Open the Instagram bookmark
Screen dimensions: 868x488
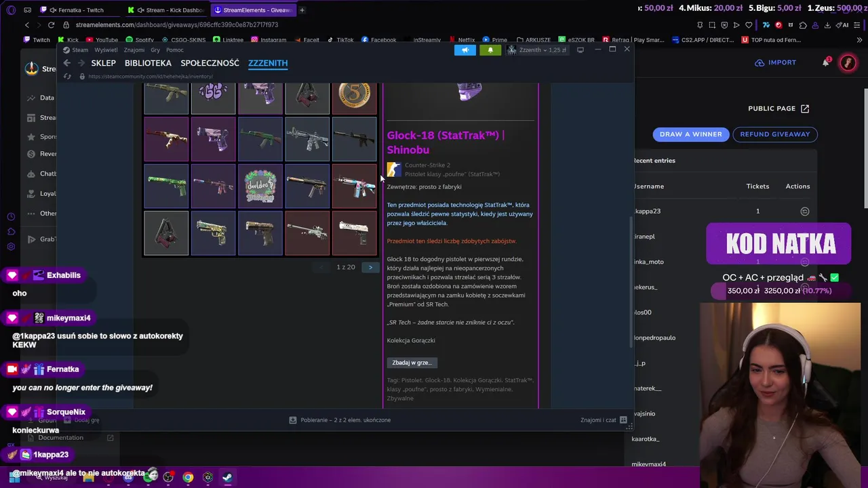tap(269, 40)
